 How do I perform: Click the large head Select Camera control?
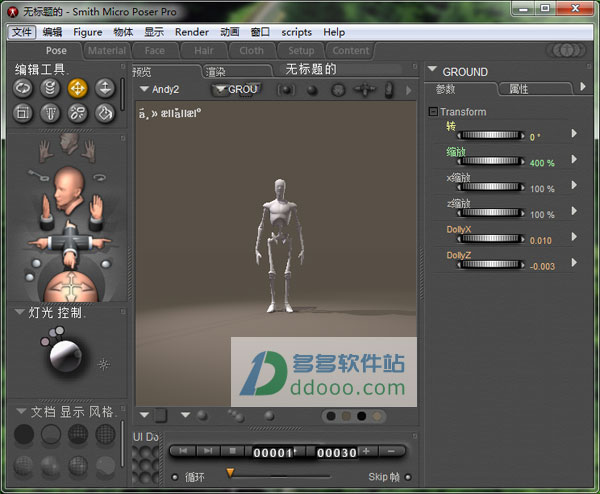click(x=69, y=189)
